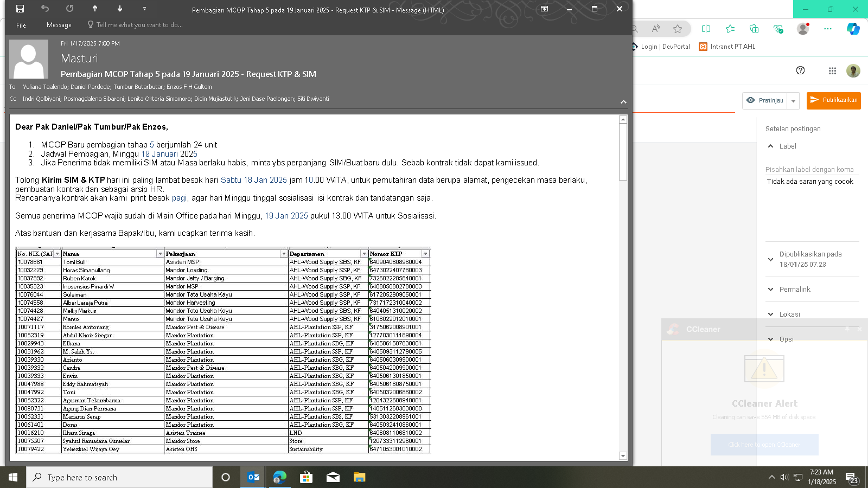Screen dimensions: 868x488
Task: Expand the Opsi section
Action: coord(771,339)
